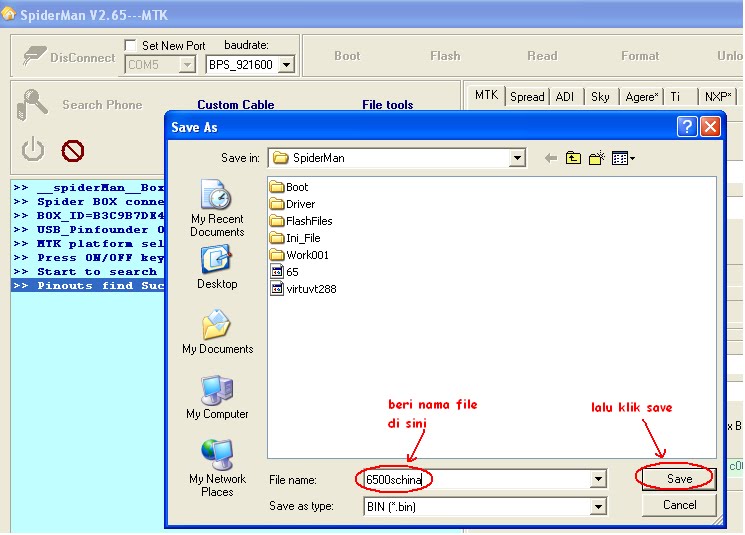Select log line 'Press ON/OFF key'

pos(88,258)
